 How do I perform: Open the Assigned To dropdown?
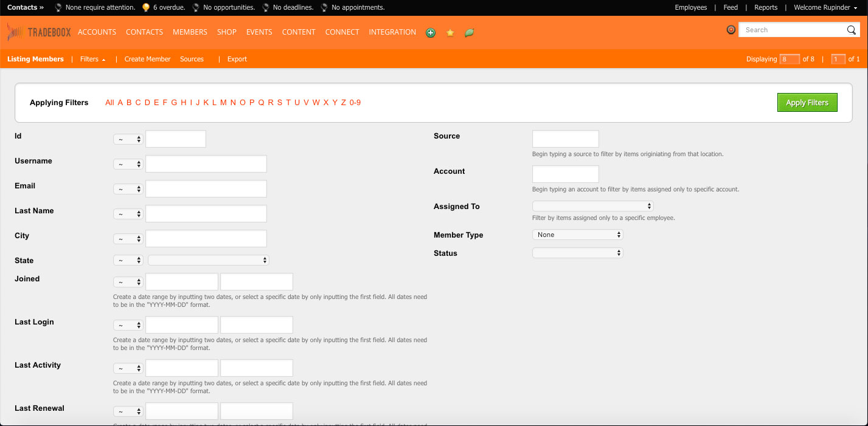click(593, 206)
